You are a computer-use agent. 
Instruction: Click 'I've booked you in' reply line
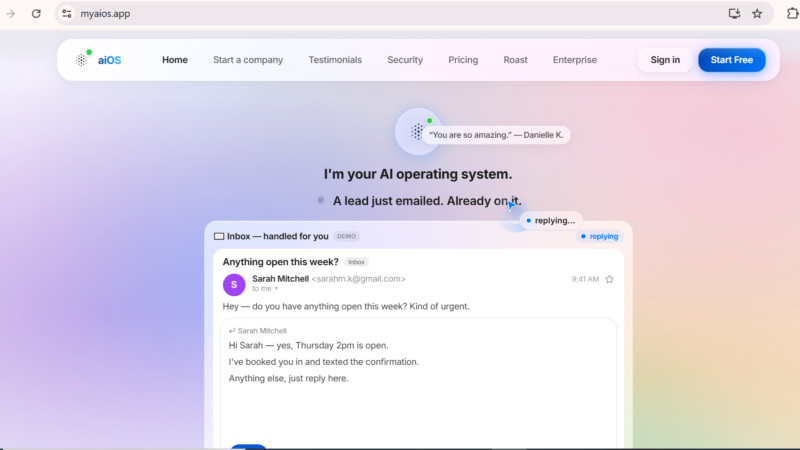tap(323, 362)
